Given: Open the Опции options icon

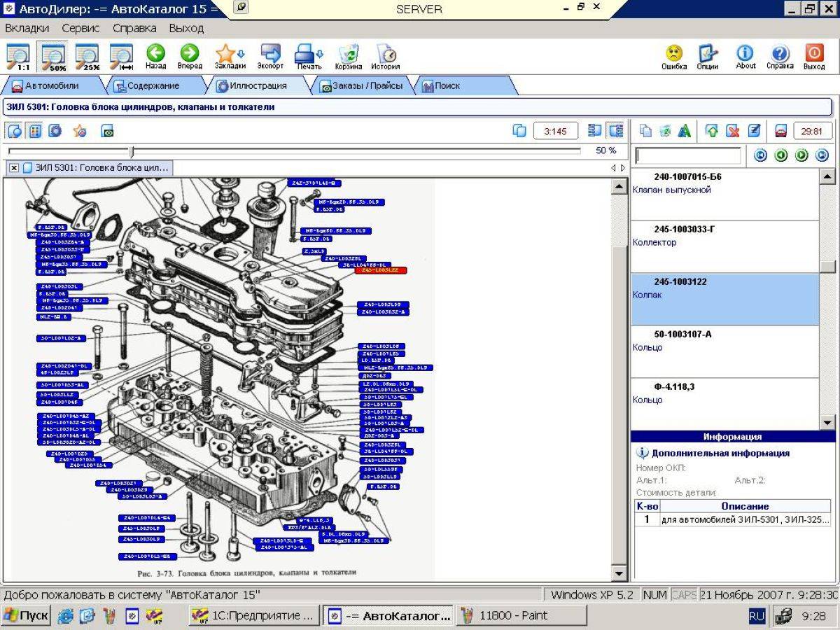Looking at the screenshot, I should point(708,57).
